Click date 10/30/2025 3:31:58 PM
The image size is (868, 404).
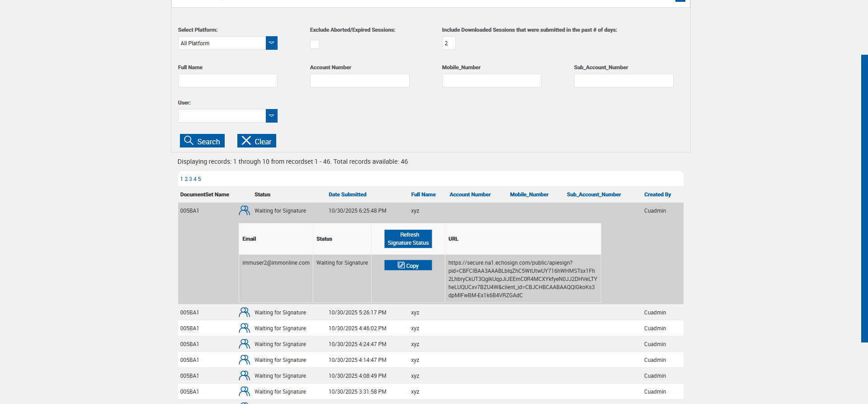coord(357,392)
